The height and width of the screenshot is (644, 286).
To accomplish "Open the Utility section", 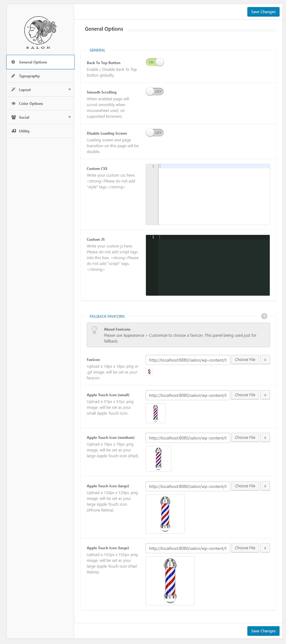I will pos(25,131).
